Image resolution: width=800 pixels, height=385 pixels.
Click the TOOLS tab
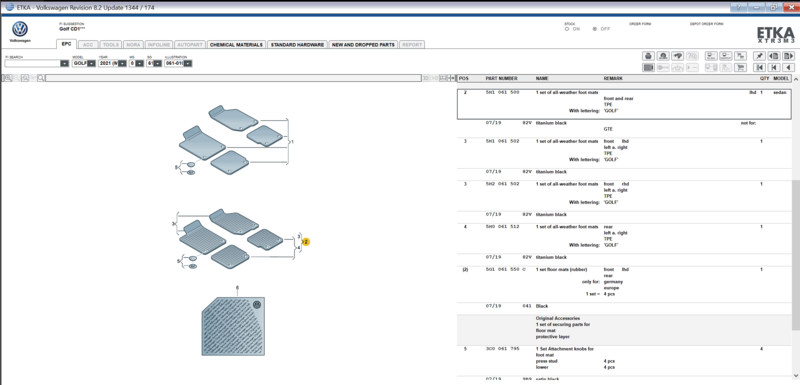click(111, 45)
